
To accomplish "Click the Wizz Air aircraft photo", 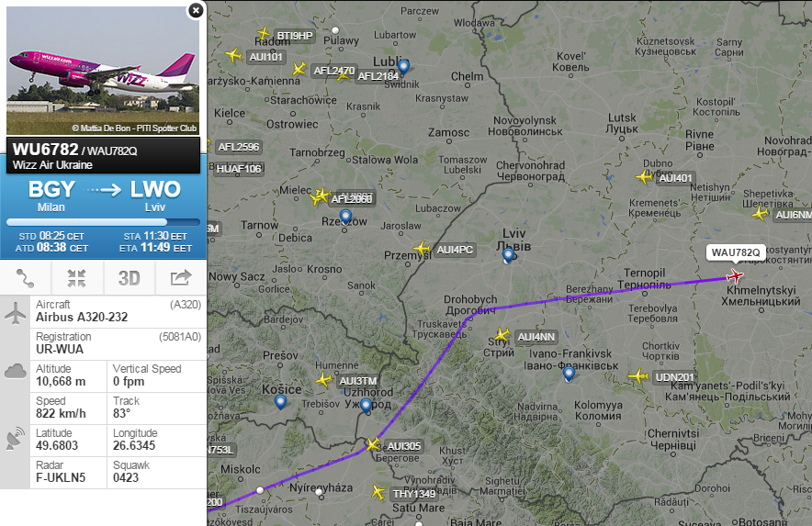I will pos(103,71).
